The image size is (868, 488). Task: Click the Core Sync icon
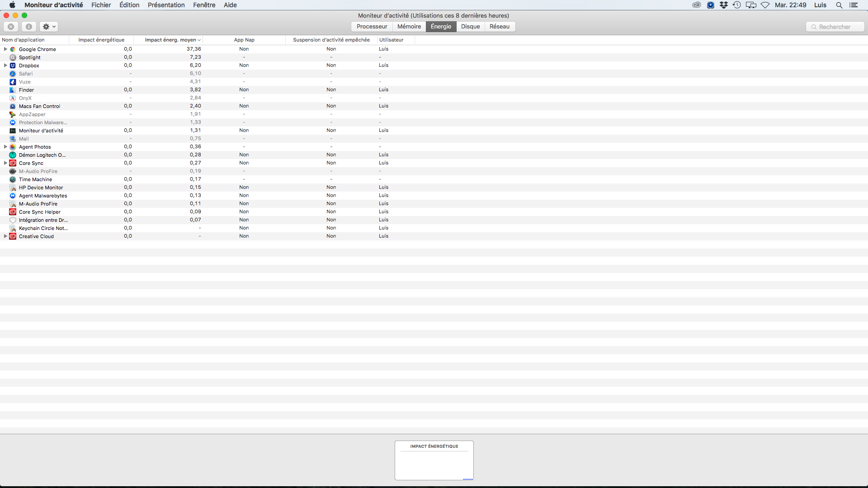click(13, 163)
